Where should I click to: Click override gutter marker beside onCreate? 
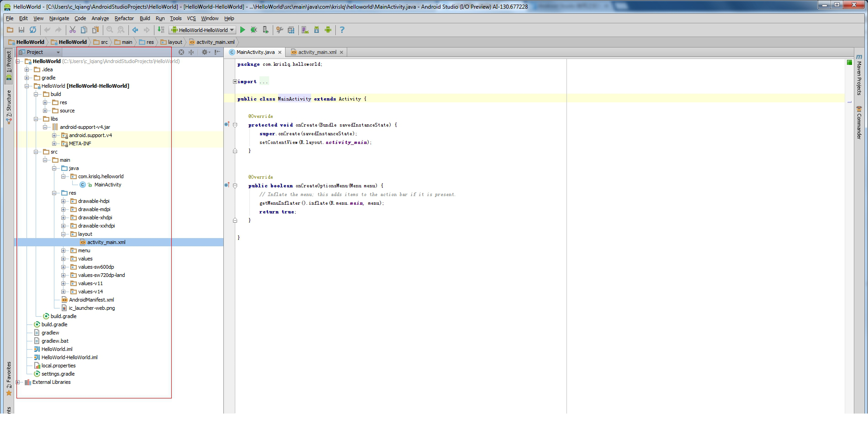227,124
